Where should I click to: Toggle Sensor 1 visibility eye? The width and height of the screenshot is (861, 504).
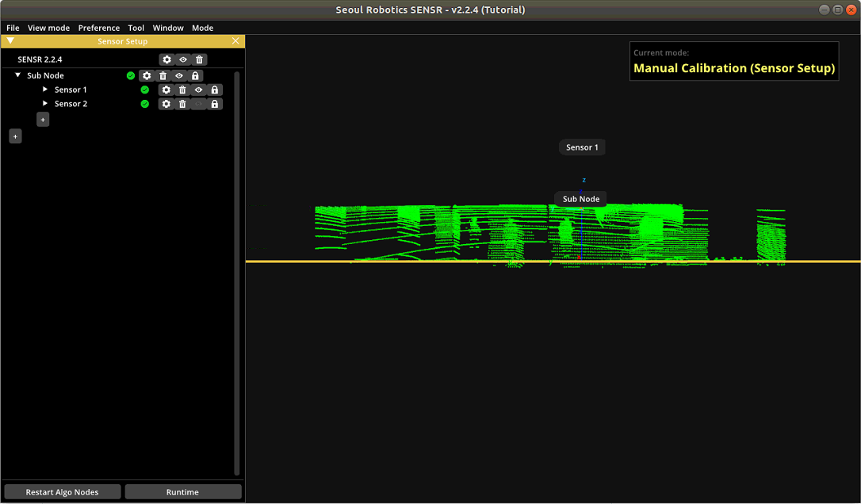click(199, 90)
